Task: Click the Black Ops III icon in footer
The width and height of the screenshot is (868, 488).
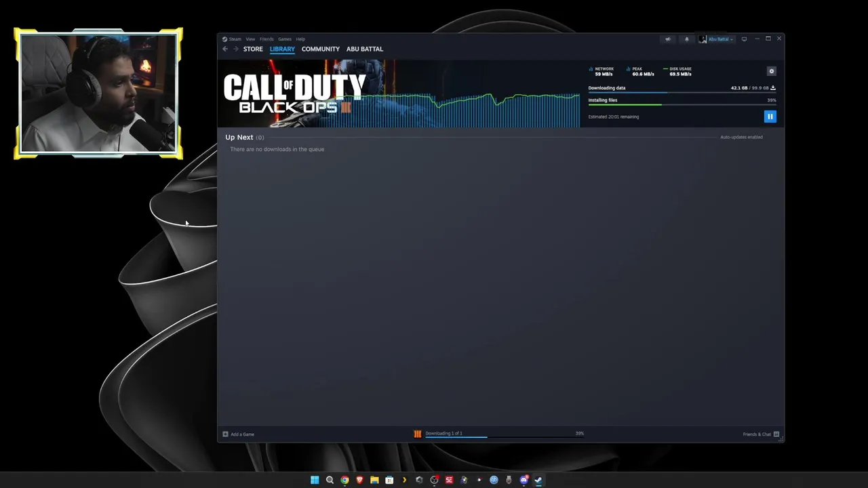Action: [x=418, y=434]
